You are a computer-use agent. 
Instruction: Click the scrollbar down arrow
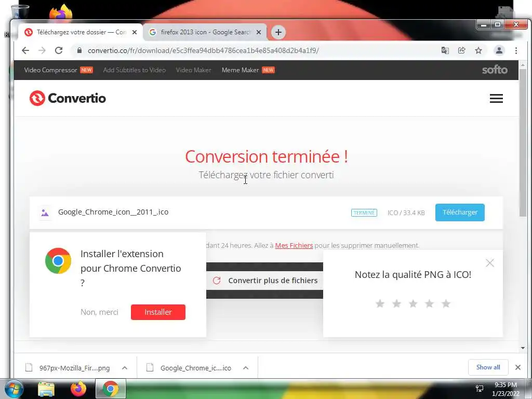pyautogui.click(x=523, y=348)
